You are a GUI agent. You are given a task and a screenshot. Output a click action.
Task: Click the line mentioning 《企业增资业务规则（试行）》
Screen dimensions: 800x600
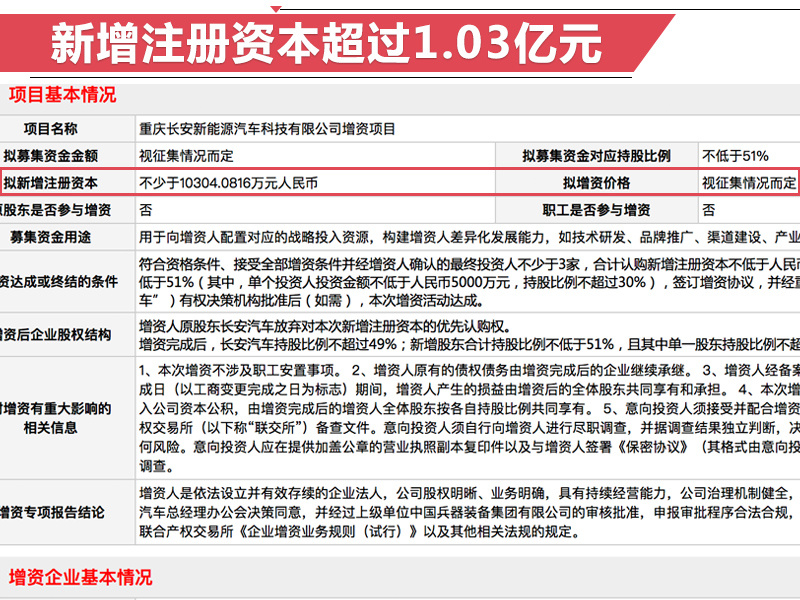click(360, 532)
